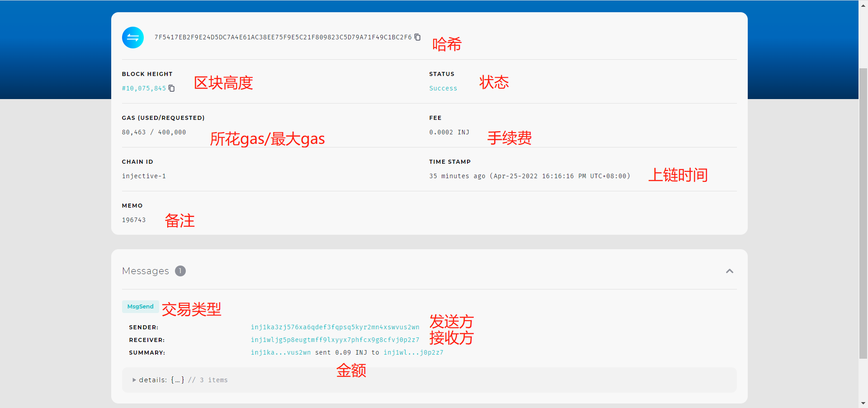Click the blue transfer arrows transaction icon
The image size is (868, 408).
133,38
